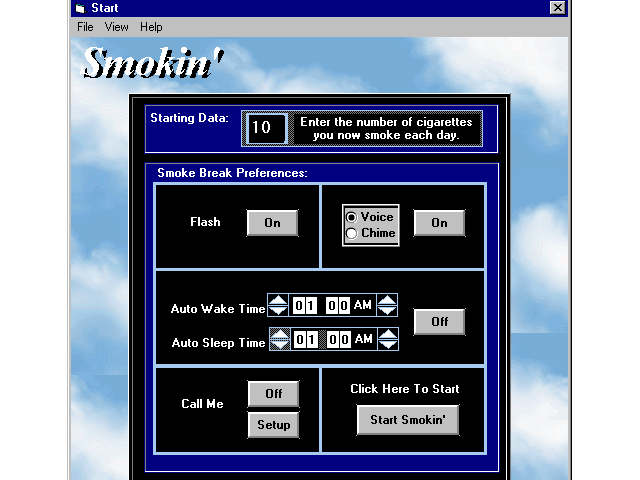The height and width of the screenshot is (480, 640).
Task: Click the up arrow left of Auto Sleep hour
Action: point(279,333)
